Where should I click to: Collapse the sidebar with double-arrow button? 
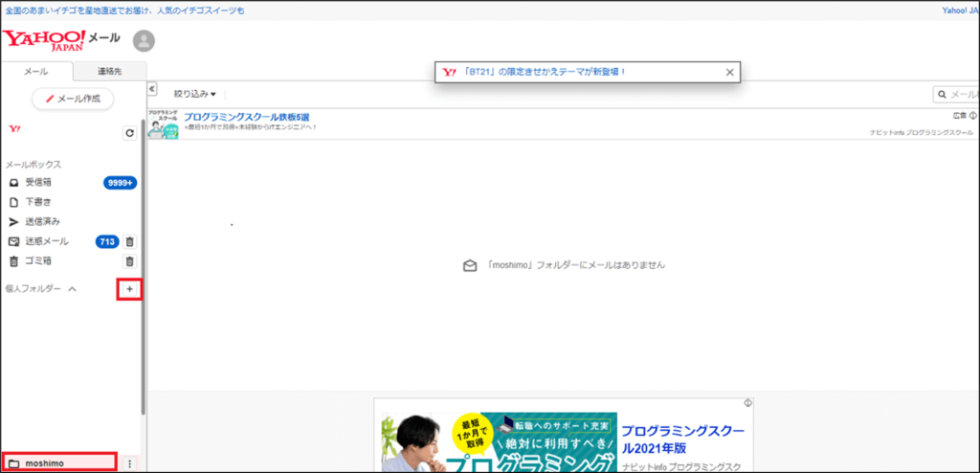pos(152,89)
